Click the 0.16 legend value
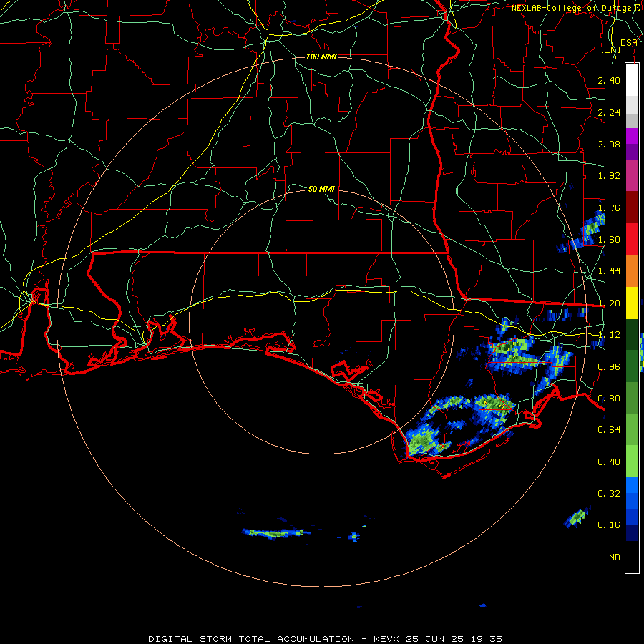The width and height of the screenshot is (644, 644). (609, 525)
